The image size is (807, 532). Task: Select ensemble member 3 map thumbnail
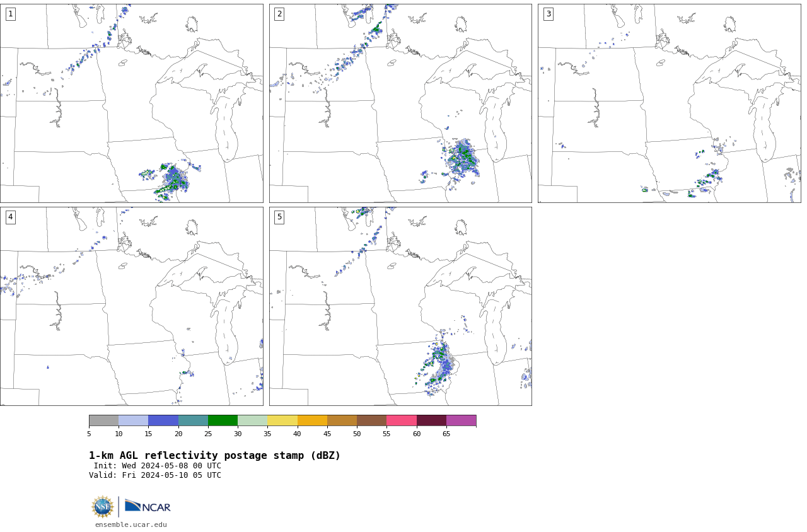(669, 103)
